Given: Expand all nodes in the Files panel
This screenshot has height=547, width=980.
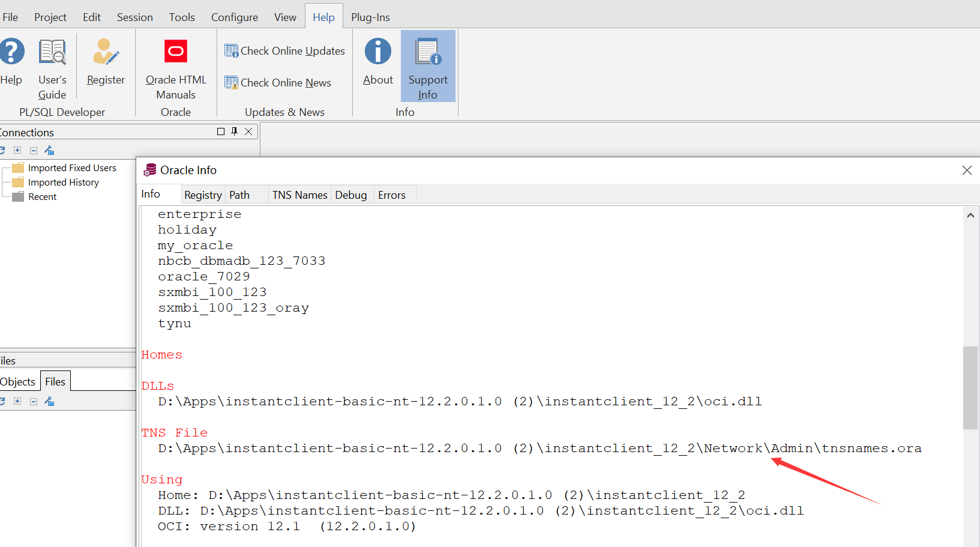Looking at the screenshot, I should click(x=17, y=401).
